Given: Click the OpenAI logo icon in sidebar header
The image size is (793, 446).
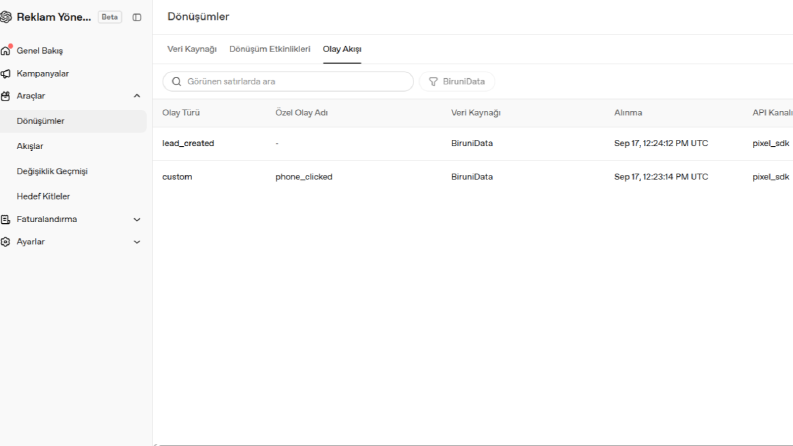Looking at the screenshot, I should [x=6, y=17].
